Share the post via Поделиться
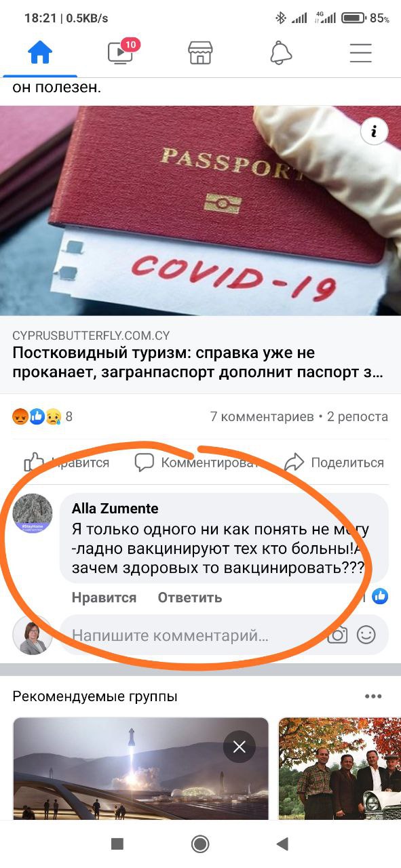 pyautogui.click(x=334, y=462)
